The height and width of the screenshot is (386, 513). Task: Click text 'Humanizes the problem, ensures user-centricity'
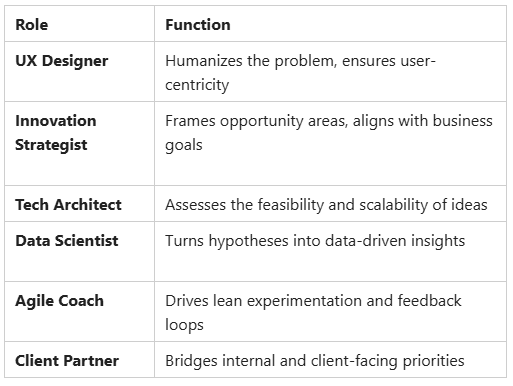300,73
